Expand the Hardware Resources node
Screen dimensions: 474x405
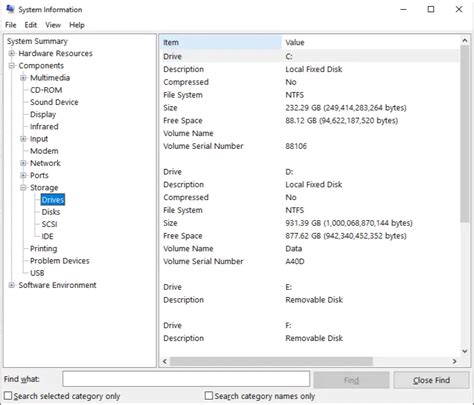(x=12, y=53)
